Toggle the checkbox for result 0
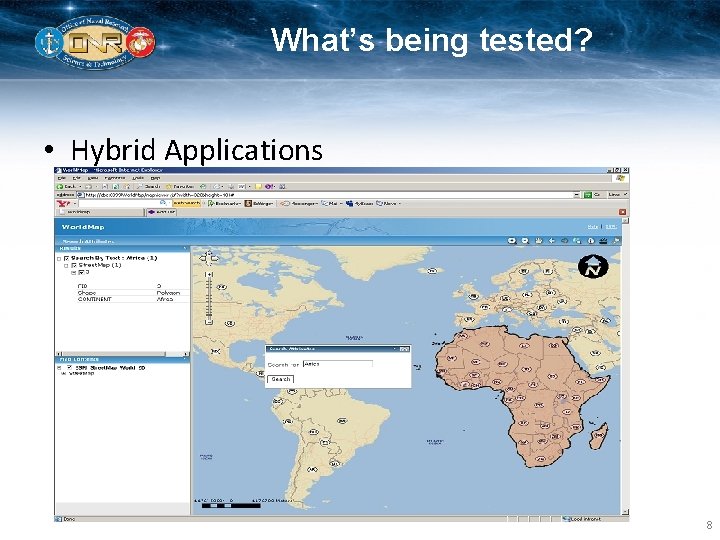The height and width of the screenshot is (540, 720). click(x=81, y=272)
